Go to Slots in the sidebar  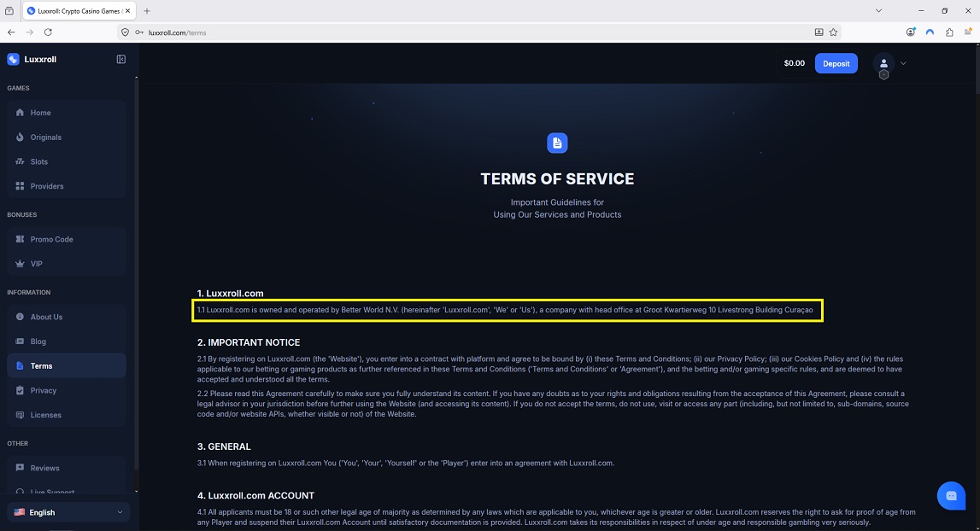click(67, 161)
